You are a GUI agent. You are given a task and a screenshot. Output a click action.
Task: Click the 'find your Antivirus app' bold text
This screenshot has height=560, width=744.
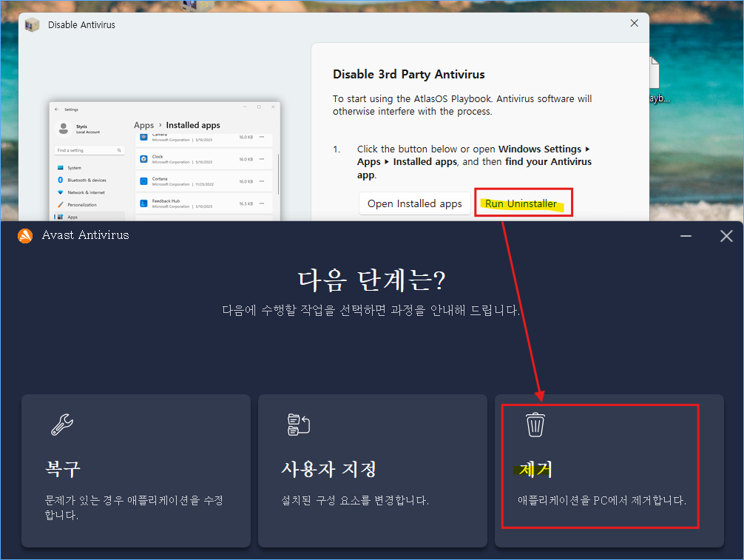coord(475,169)
